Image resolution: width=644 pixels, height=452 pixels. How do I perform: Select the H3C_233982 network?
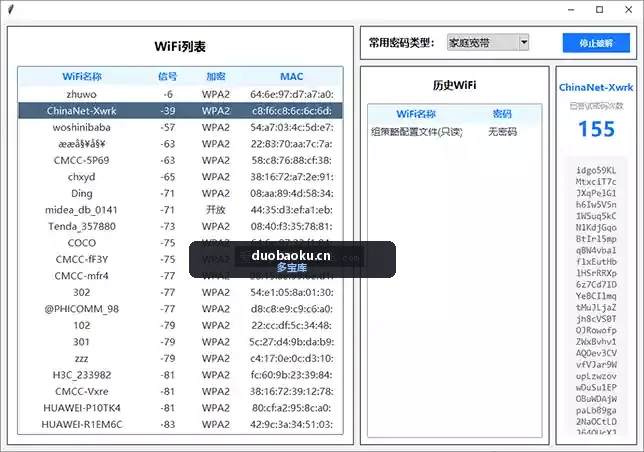click(180, 375)
